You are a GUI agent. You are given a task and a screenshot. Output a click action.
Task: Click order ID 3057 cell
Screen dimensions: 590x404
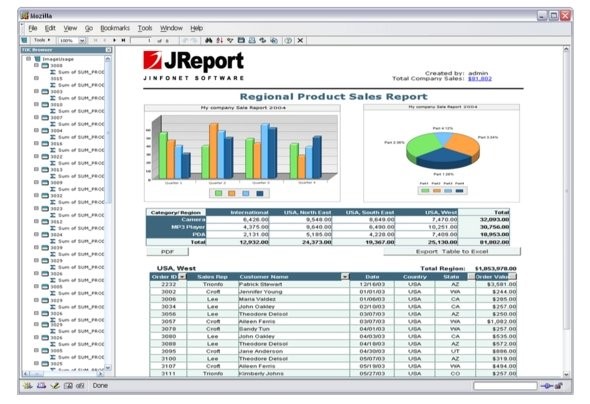point(169,322)
